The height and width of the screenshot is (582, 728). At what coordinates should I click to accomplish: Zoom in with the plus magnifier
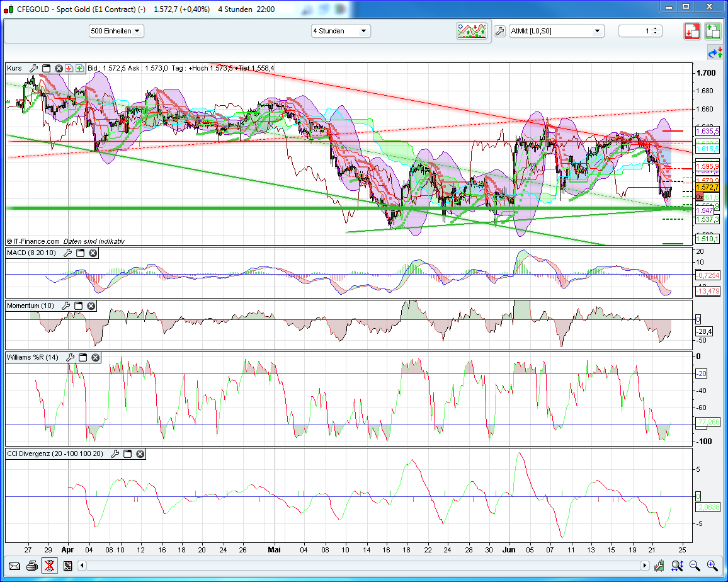click(x=712, y=565)
